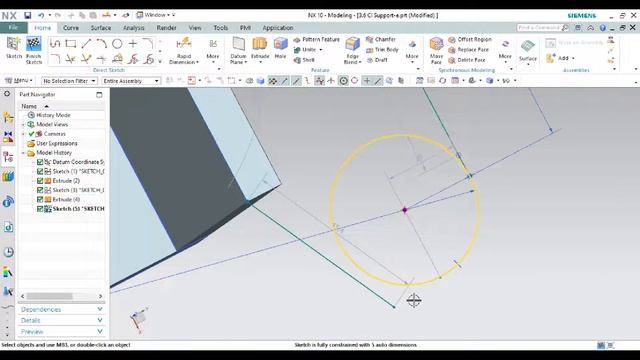The height and width of the screenshot is (360, 640).
Task: Switch to the Tools tab
Action: point(220,28)
